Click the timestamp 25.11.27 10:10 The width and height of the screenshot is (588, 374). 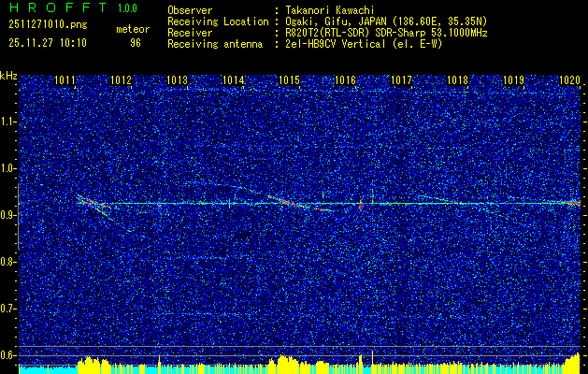pyautogui.click(x=48, y=43)
